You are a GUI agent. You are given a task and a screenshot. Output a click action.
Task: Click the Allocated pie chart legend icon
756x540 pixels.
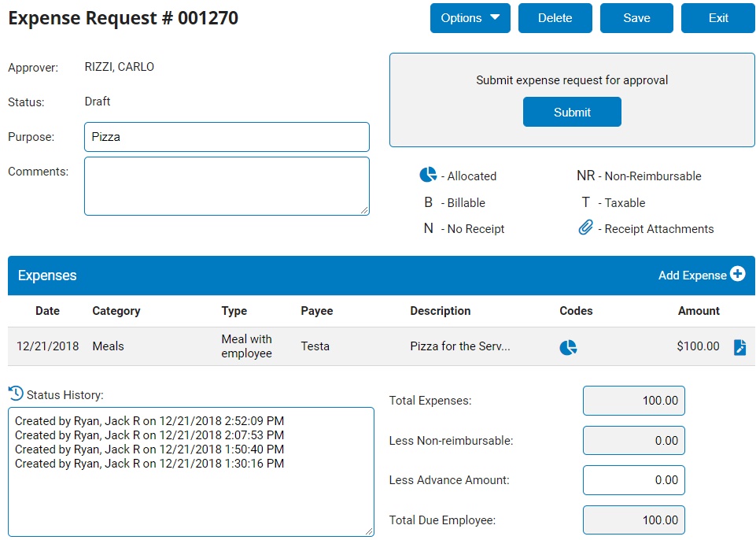pos(428,175)
